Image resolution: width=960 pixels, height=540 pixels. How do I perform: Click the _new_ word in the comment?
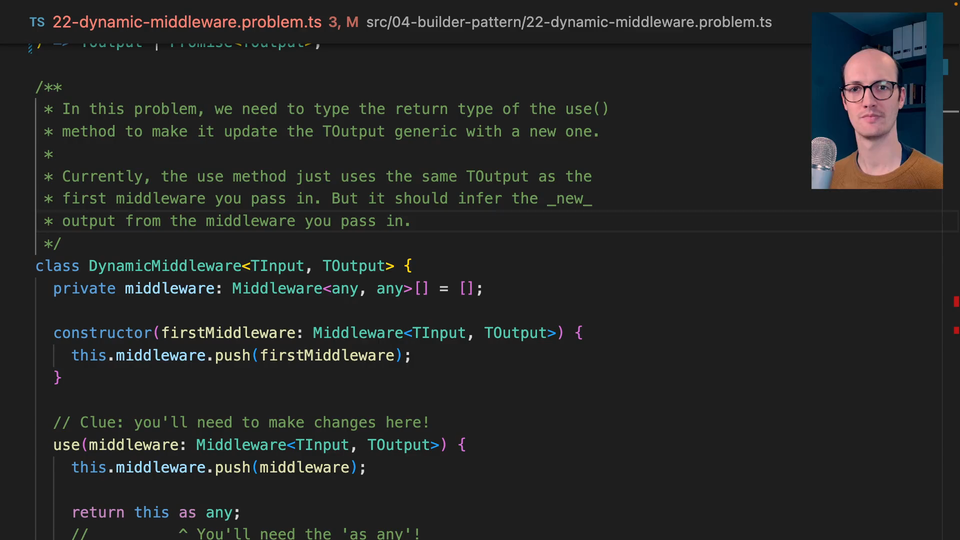[x=569, y=198]
